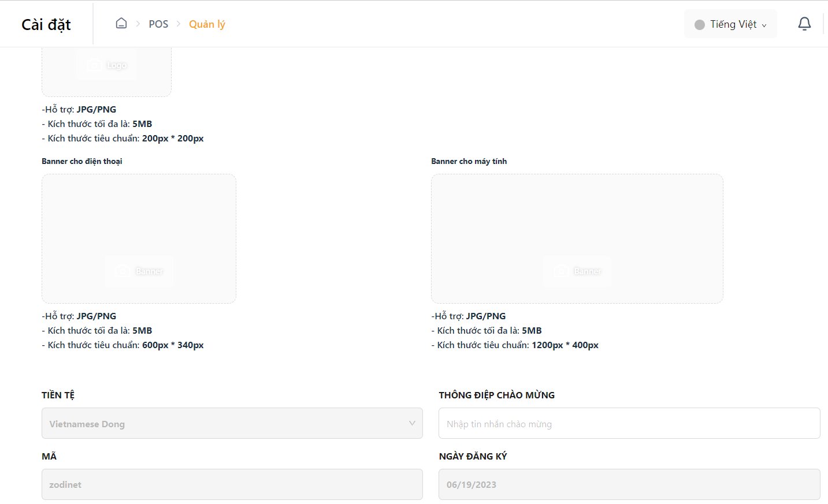
Task: Click camera icon in computer banner upload
Action: (560, 271)
